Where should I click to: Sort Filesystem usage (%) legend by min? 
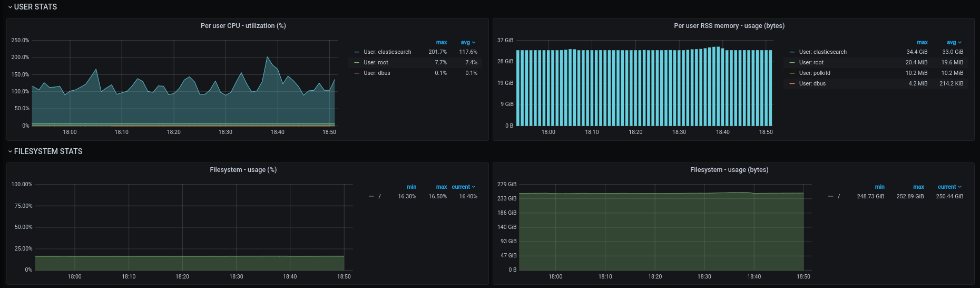coord(411,187)
